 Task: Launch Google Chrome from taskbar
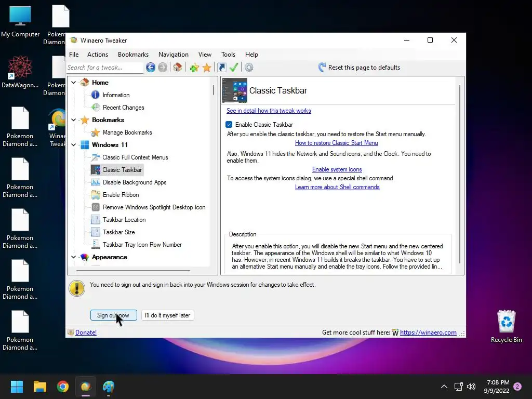[63, 387]
